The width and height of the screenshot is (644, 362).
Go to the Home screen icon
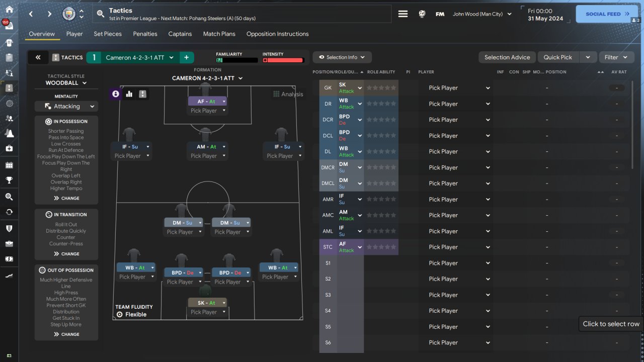(x=9, y=10)
